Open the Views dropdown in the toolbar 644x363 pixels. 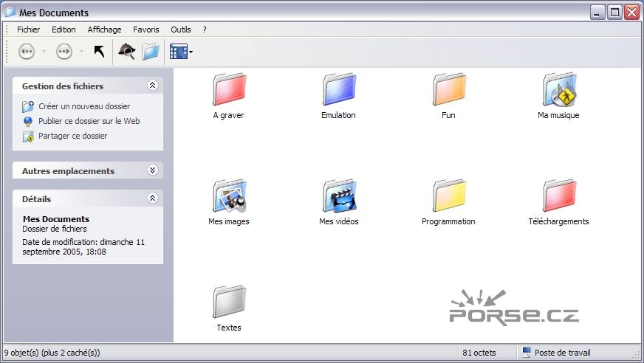(x=181, y=52)
